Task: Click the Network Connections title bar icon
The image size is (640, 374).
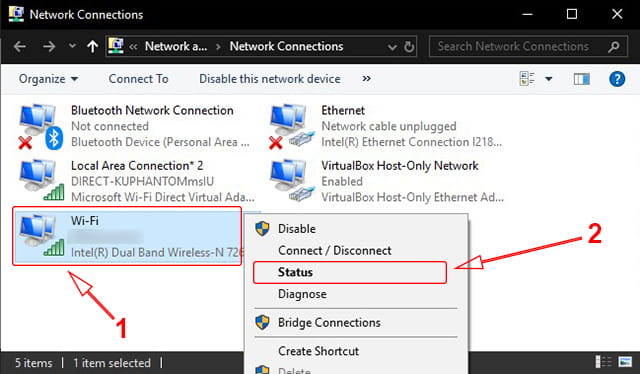Action: pos(16,14)
